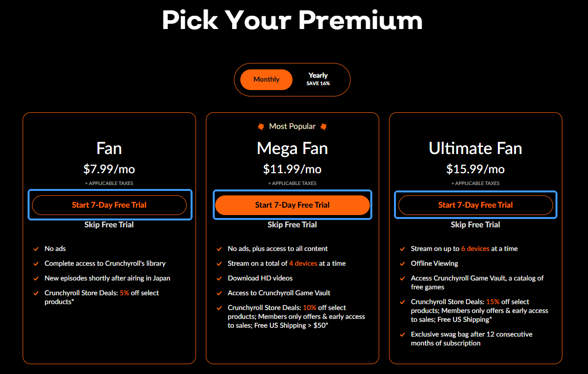588x374 pixels.
Task: Skip Free Trial under Ultimate Fan
Action: 475,224
